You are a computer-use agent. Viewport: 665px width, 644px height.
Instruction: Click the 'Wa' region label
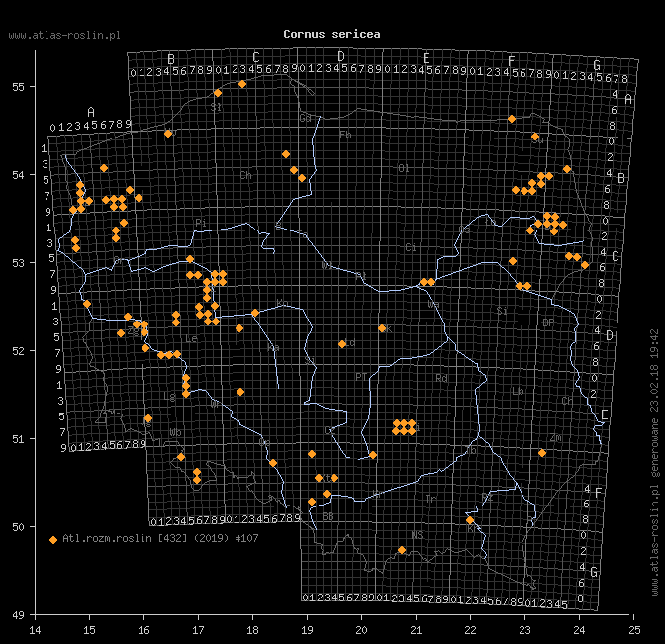[x=433, y=305]
